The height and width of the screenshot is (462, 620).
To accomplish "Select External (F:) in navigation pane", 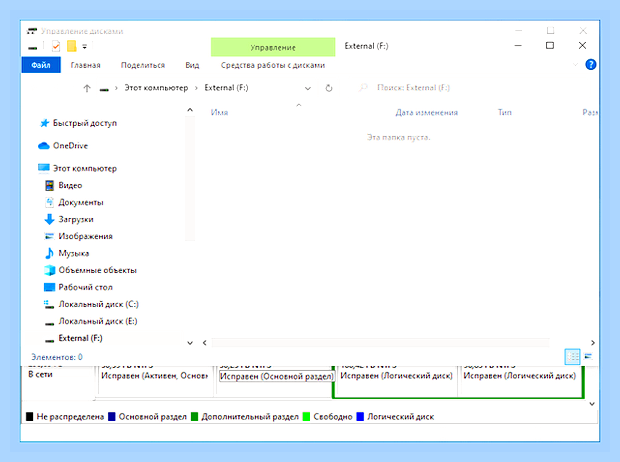I will tap(80, 338).
